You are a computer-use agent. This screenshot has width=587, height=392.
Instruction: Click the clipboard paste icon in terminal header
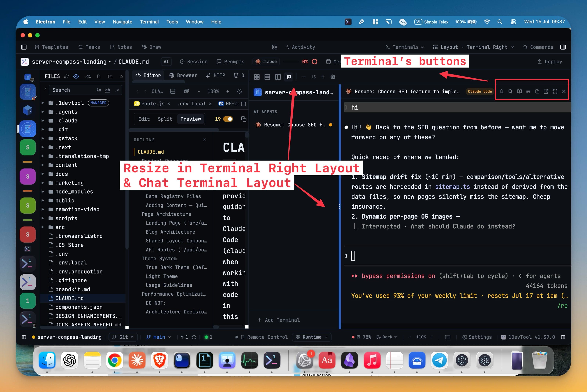(502, 92)
